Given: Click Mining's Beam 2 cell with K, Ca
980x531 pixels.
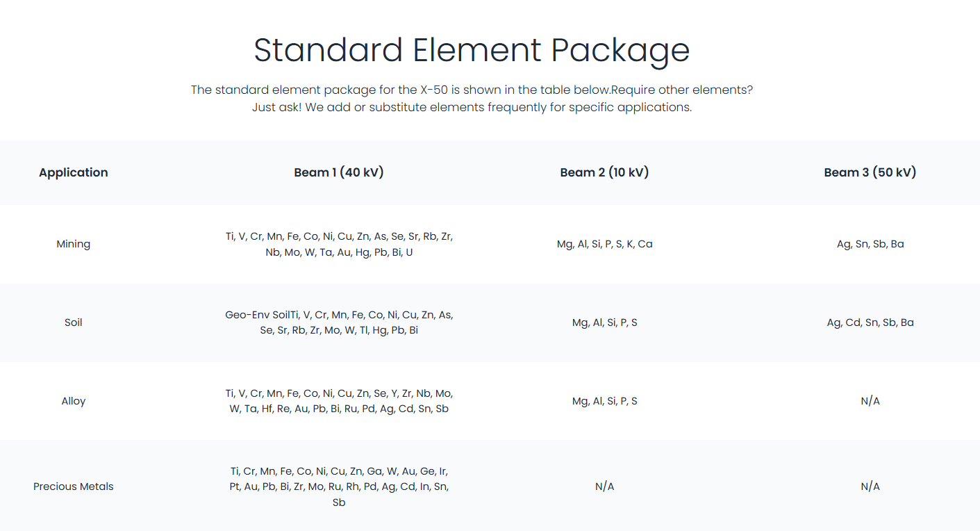Looking at the screenshot, I should pyautogui.click(x=604, y=244).
